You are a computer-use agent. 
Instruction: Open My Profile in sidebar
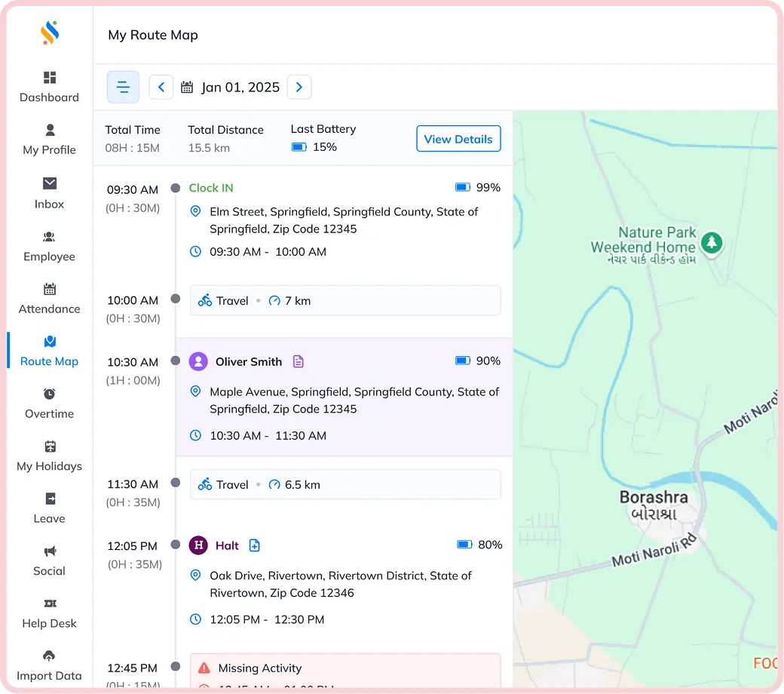tap(49, 140)
